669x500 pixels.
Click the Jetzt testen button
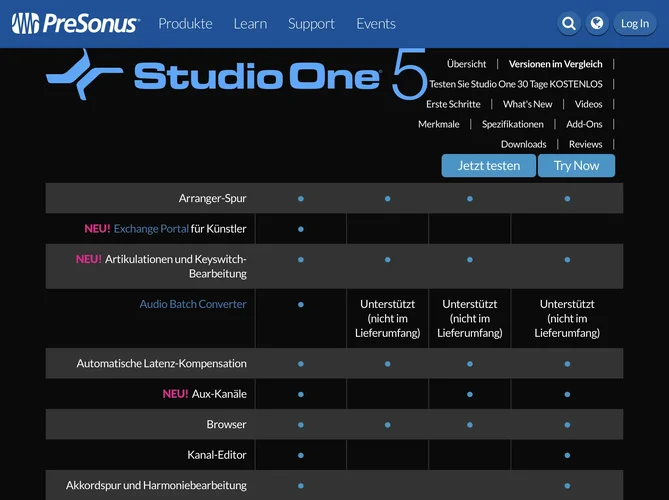(x=488, y=166)
